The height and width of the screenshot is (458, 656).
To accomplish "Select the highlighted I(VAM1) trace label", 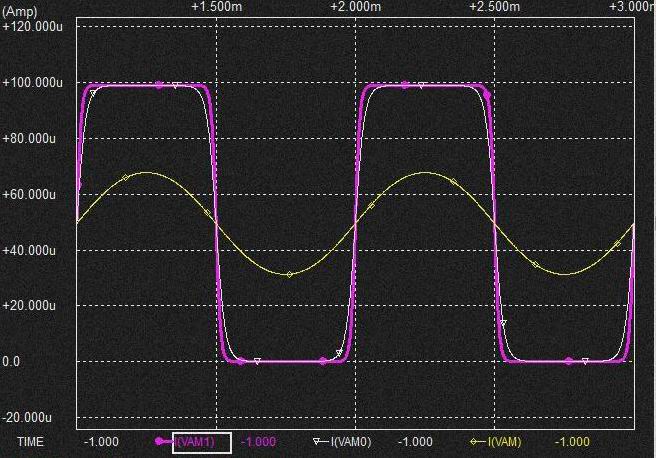I will point(203,442).
